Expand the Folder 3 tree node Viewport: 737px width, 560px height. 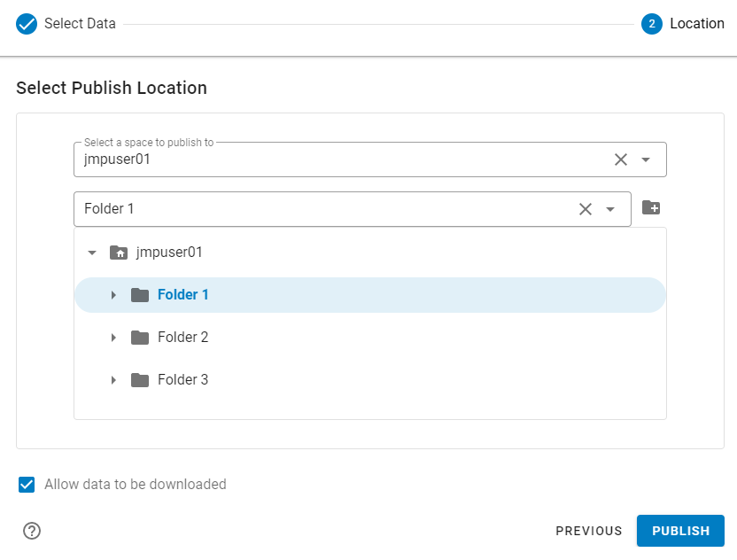(x=112, y=379)
